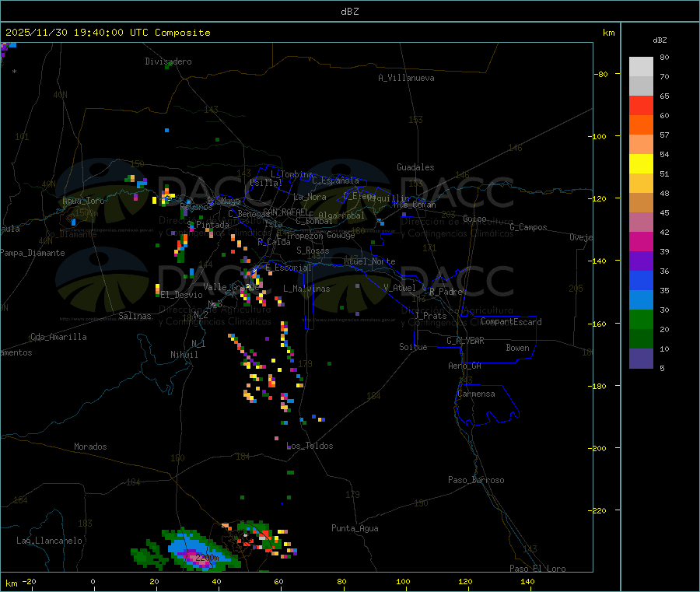Click the El_Desvio map label
Image resolution: width=700 pixels, height=592 pixels.
(x=181, y=295)
